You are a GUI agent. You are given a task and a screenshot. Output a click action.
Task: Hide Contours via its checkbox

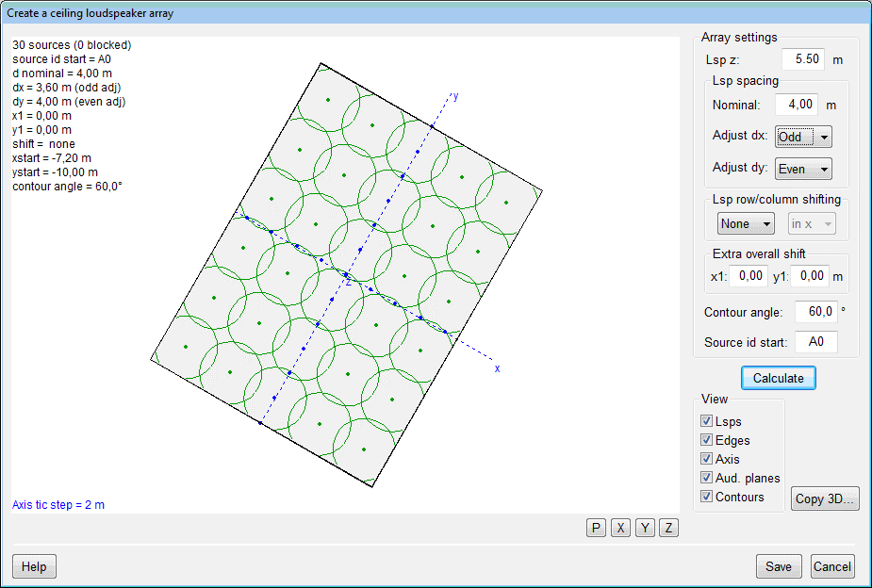[x=707, y=497]
